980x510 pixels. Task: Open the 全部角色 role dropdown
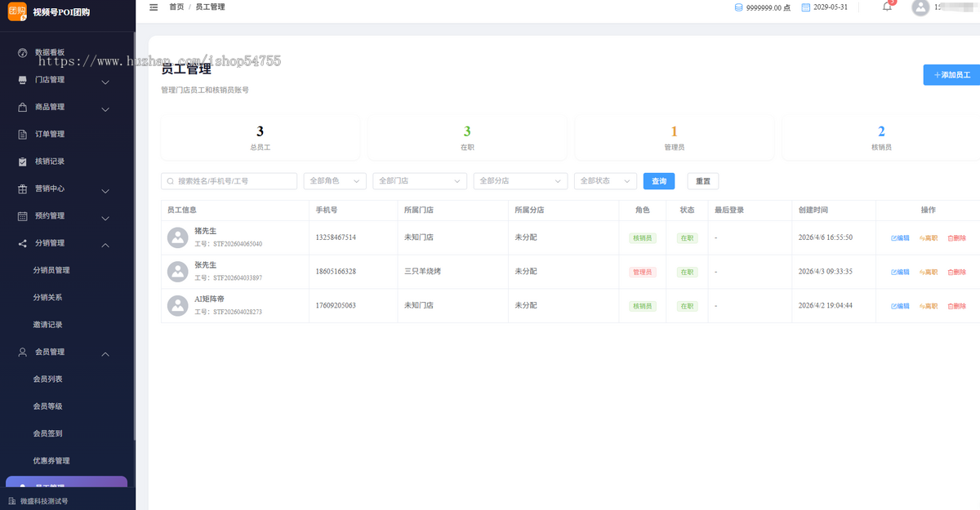335,181
